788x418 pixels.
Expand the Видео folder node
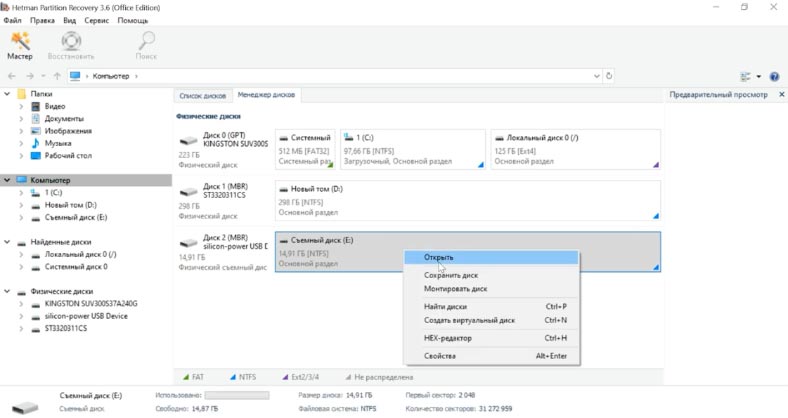(x=21, y=107)
